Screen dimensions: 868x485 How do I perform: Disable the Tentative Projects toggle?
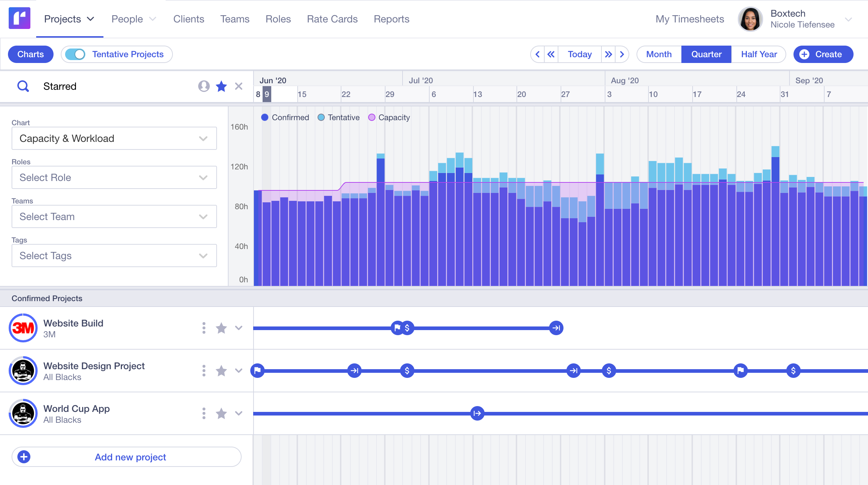[x=76, y=54]
